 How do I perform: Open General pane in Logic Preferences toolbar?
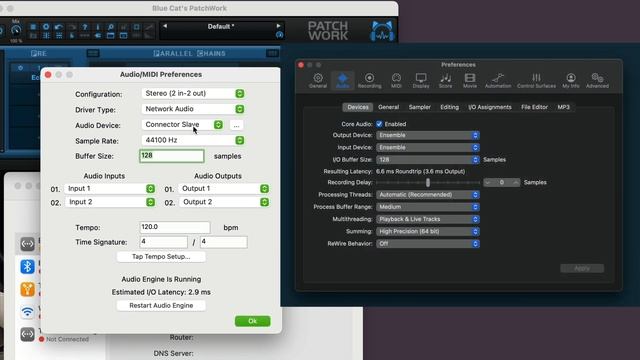tap(318, 80)
